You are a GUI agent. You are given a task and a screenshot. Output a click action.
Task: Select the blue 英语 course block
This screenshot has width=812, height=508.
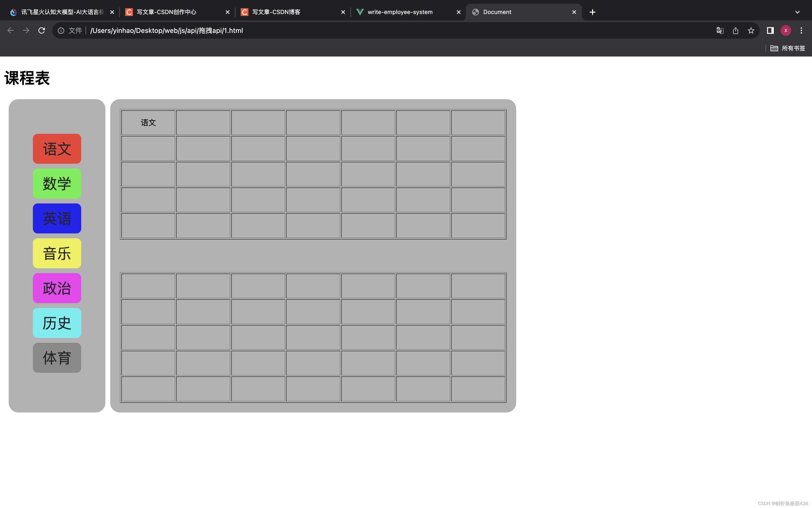click(57, 218)
